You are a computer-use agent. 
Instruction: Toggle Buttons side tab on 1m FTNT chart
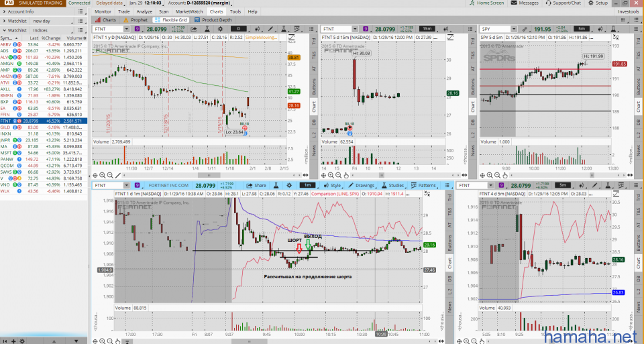coord(449,243)
